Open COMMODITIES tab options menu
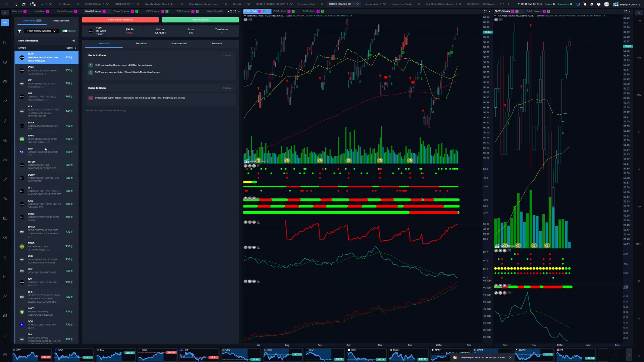Screen dimensions: 644x362 tap(134, 4)
